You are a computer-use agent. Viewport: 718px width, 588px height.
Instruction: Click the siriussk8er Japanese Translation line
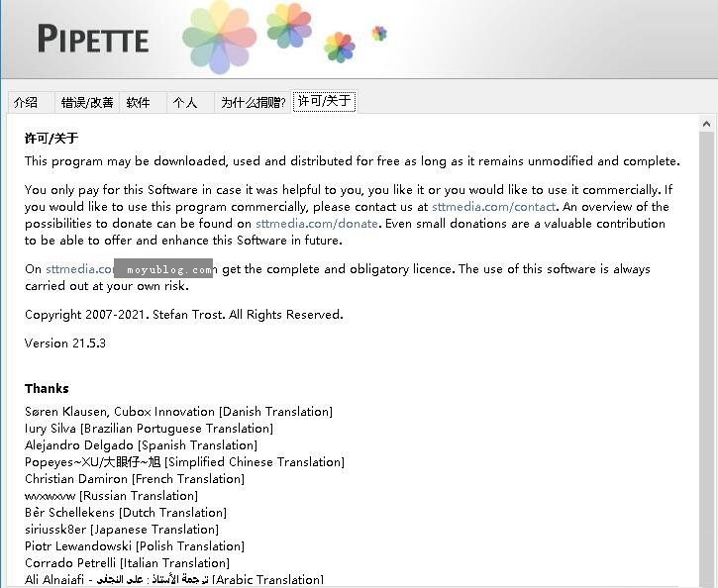(x=122, y=530)
